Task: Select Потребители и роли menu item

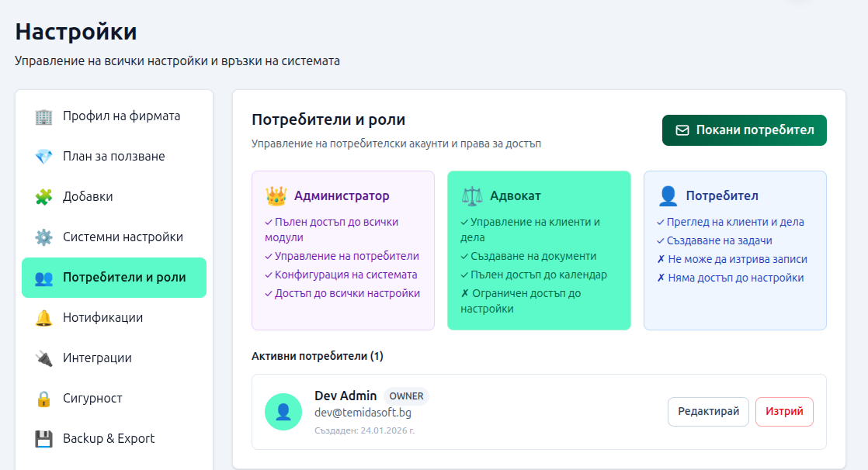Action: coord(114,278)
